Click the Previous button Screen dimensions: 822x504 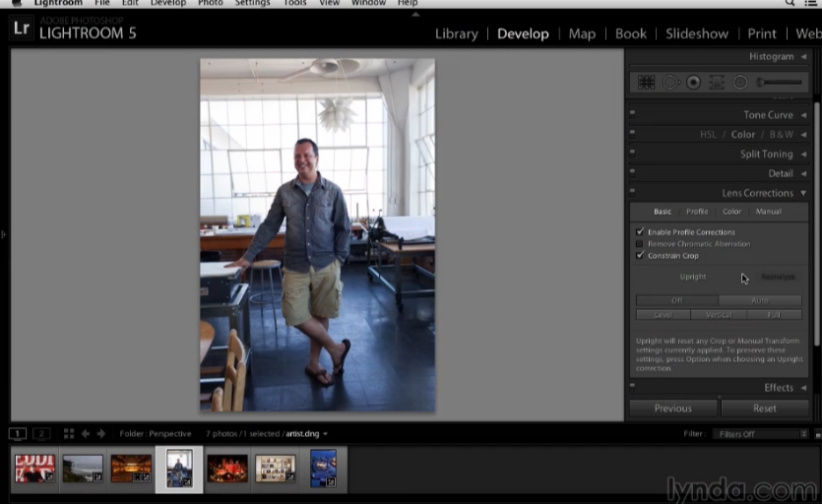pos(673,409)
